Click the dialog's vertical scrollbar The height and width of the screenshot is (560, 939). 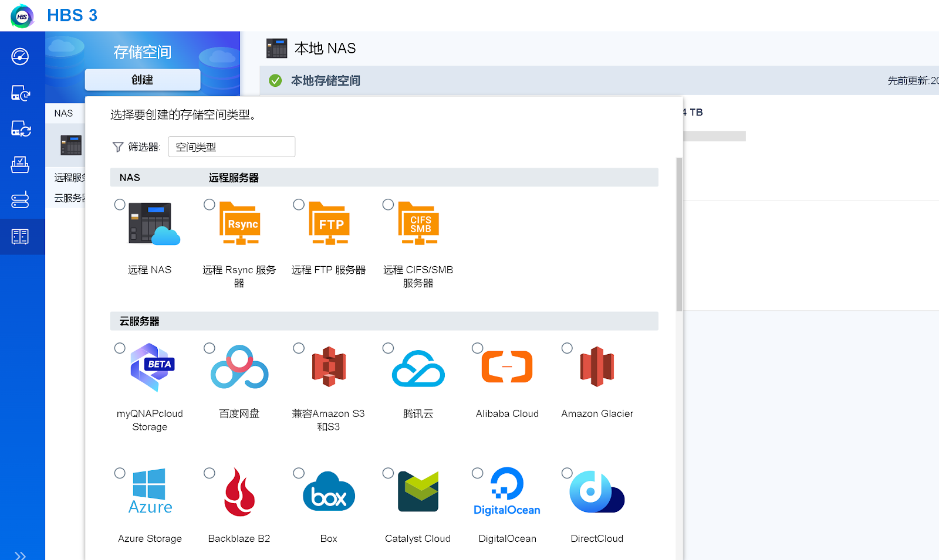[x=679, y=234]
